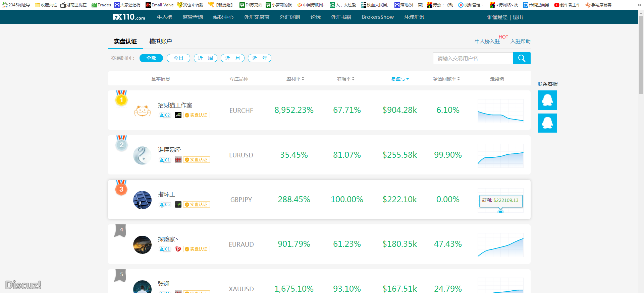Sort by 净值回撤率 column header

[x=446, y=79]
